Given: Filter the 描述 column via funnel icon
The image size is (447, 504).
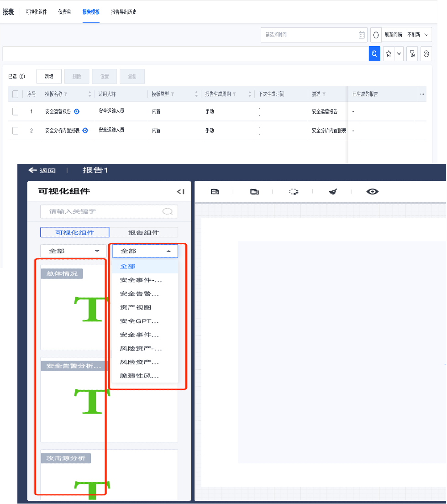Looking at the screenshot, I should tap(324, 94).
